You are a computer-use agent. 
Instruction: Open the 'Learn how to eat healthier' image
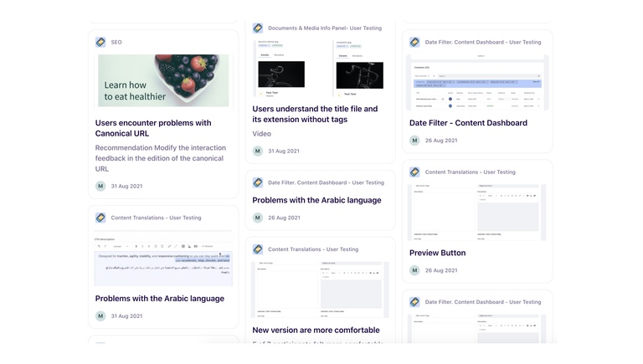pyautogui.click(x=163, y=81)
